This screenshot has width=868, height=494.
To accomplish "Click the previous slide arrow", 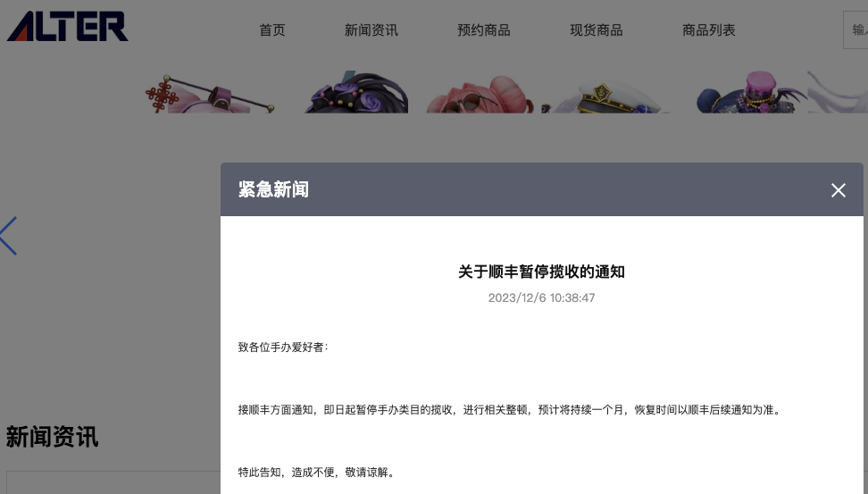I will click(x=9, y=236).
